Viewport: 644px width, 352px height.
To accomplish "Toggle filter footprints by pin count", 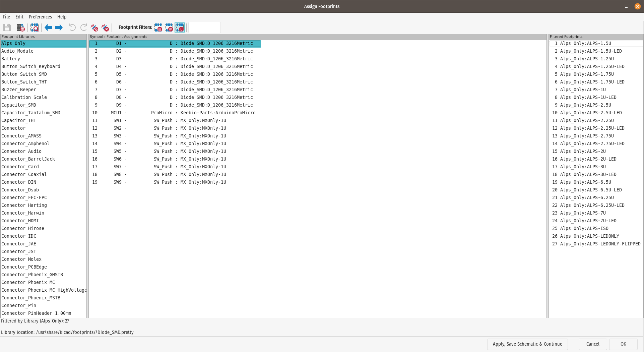I will tap(169, 27).
